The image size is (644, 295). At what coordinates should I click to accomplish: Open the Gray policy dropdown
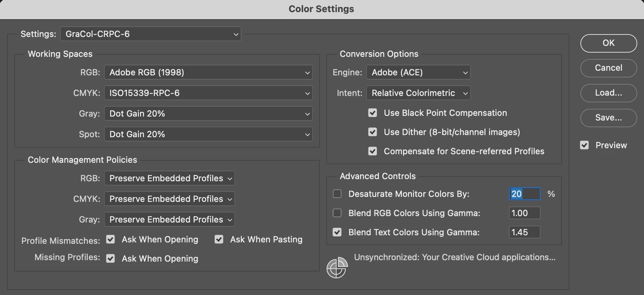point(169,220)
